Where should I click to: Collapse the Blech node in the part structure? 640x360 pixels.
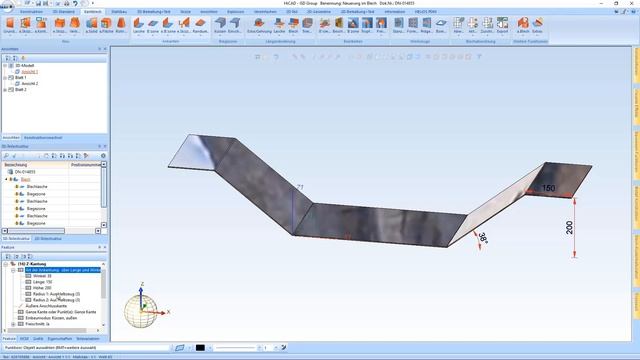click(x=6, y=179)
